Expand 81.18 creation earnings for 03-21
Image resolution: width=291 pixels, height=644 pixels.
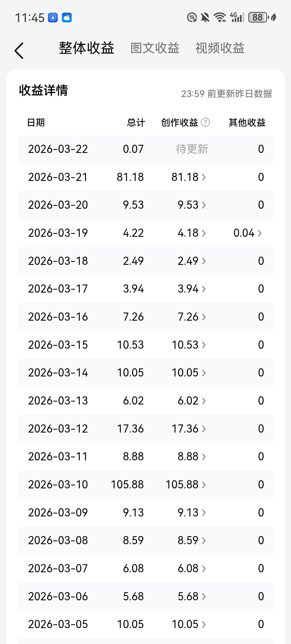pos(189,177)
